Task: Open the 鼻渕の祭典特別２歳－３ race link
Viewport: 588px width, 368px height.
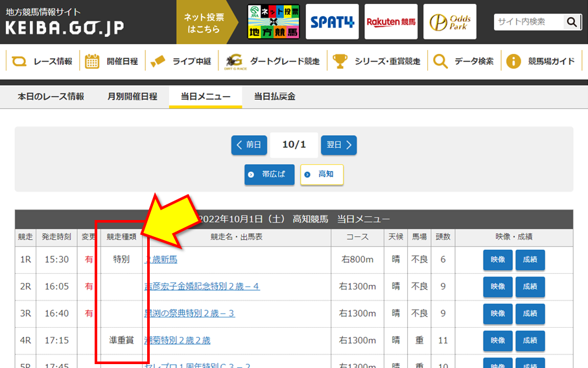Action: [x=189, y=313]
